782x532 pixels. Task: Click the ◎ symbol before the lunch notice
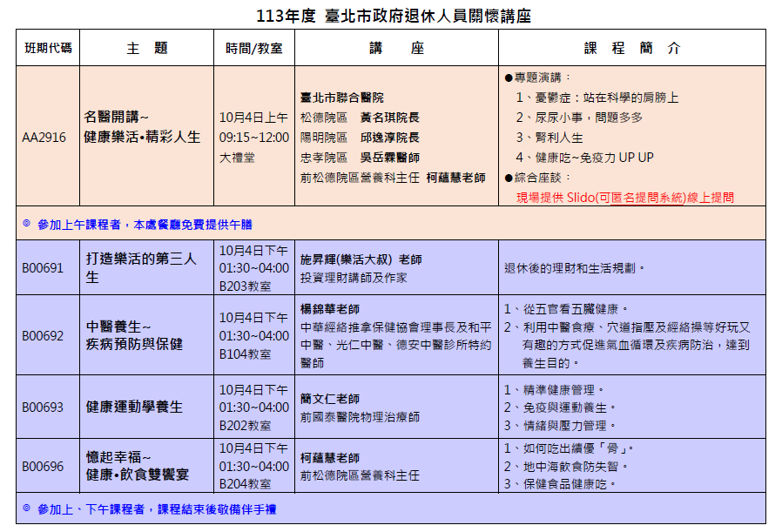coord(26,224)
